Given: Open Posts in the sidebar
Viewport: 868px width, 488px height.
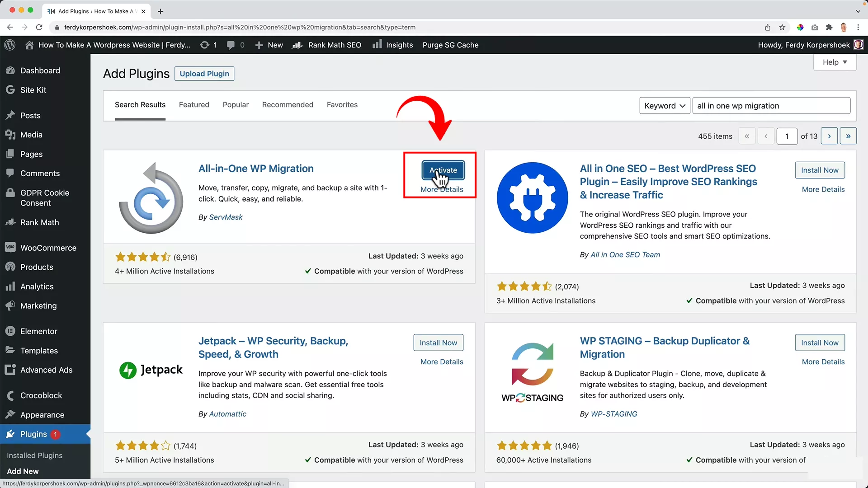Looking at the screenshot, I should 30,115.
